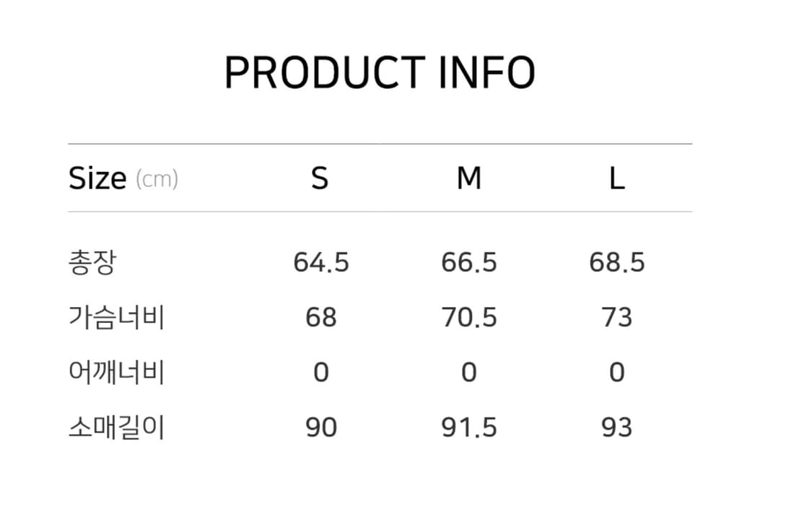This screenshot has width=812, height=523.
Task: Click the Size label in the header row
Action: point(97,178)
